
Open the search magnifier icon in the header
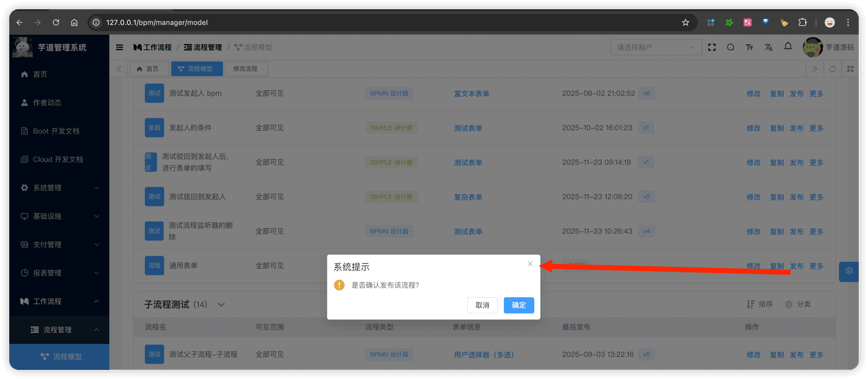730,47
